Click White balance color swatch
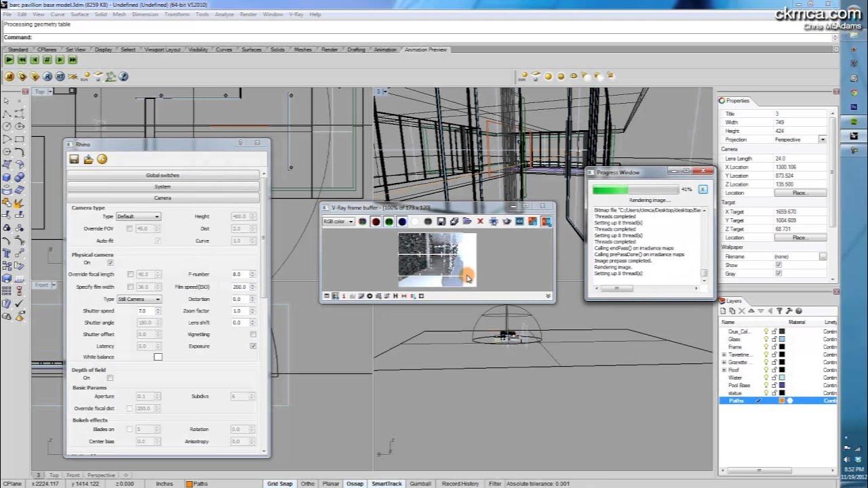This screenshot has height=488, width=868. coord(158,357)
